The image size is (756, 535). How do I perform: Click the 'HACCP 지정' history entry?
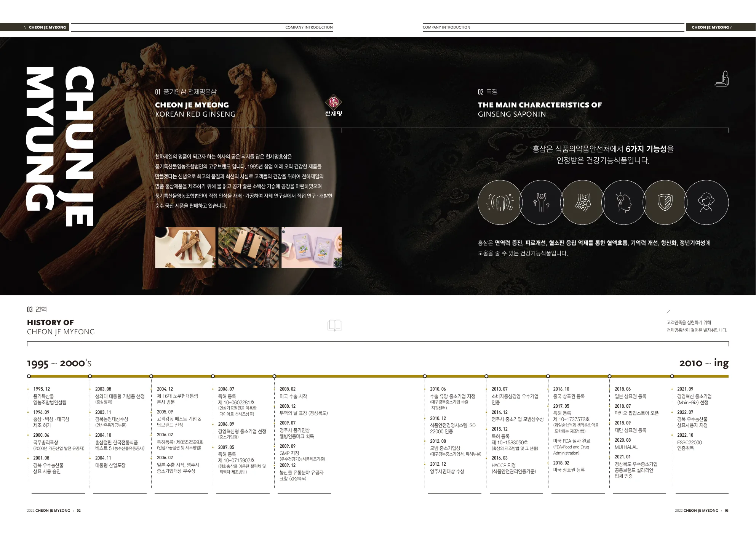[503, 465]
